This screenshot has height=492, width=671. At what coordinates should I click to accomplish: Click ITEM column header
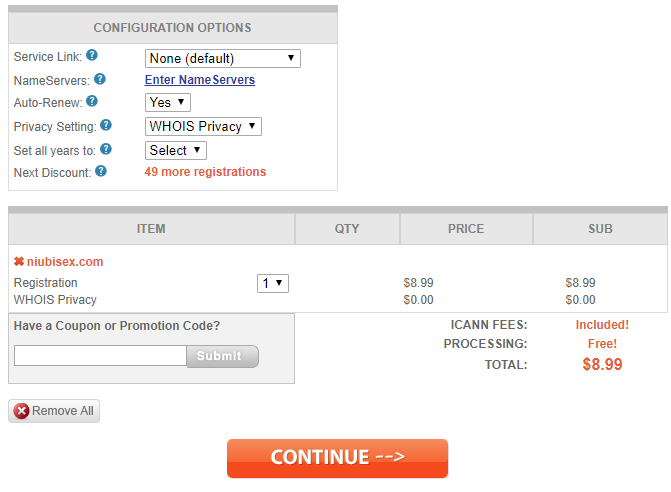(151, 229)
